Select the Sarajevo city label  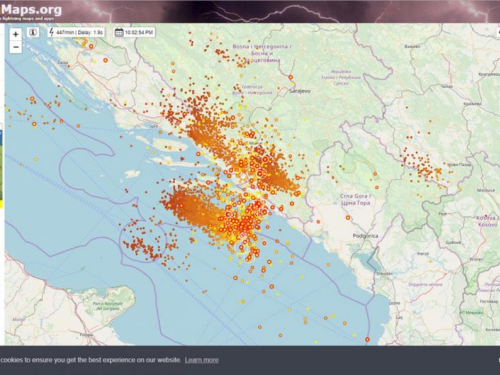pos(300,91)
